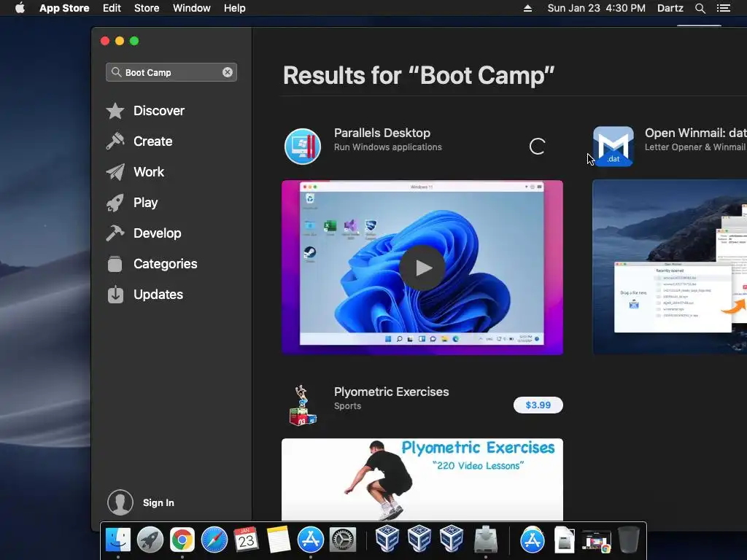Image resolution: width=747 pixels, height=560 pixels.
Task: Open the Plyometric Exercises app icon
Action: click(303, 405)
